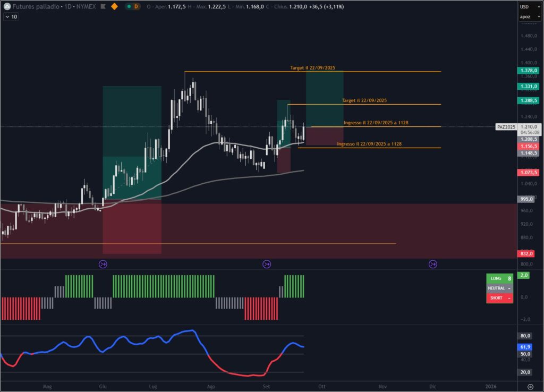Expand the collapsed indicators legend showing 10
The width and height of the screenshot is (544, 392).
[x=11, y=16]
